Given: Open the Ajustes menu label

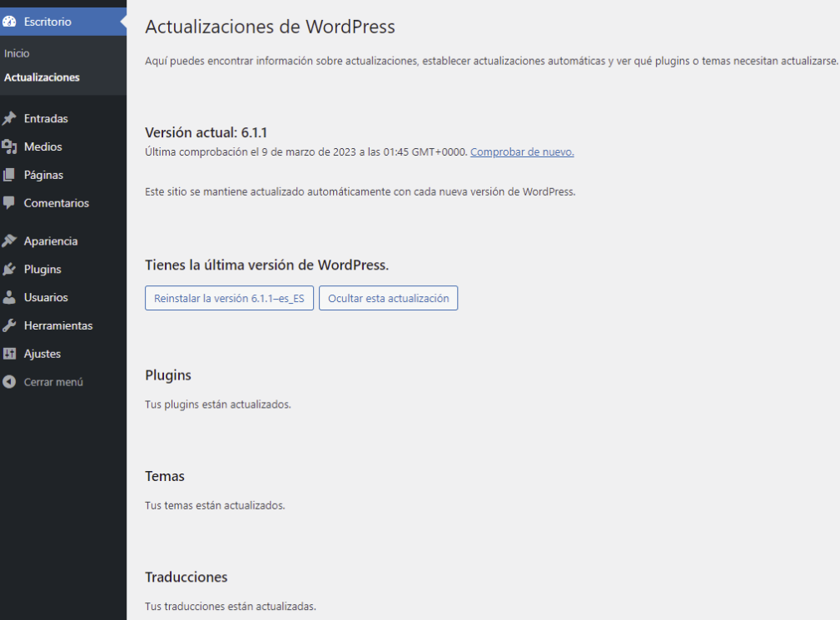Looking at the screenshot, I should (42, 354).
